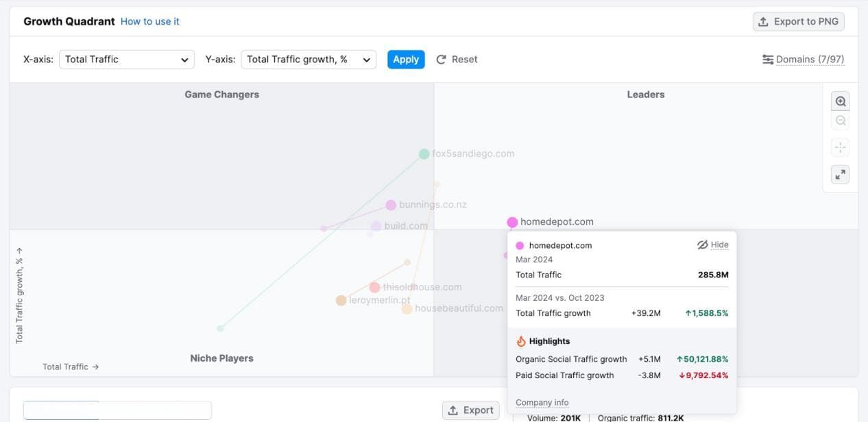
Task: Click the zoom out magnifier icon
Action: (840, 121)
